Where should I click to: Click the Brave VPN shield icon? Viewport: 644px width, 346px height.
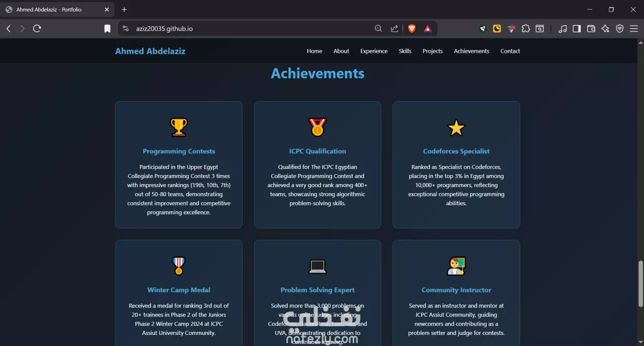tap(620, 29)
